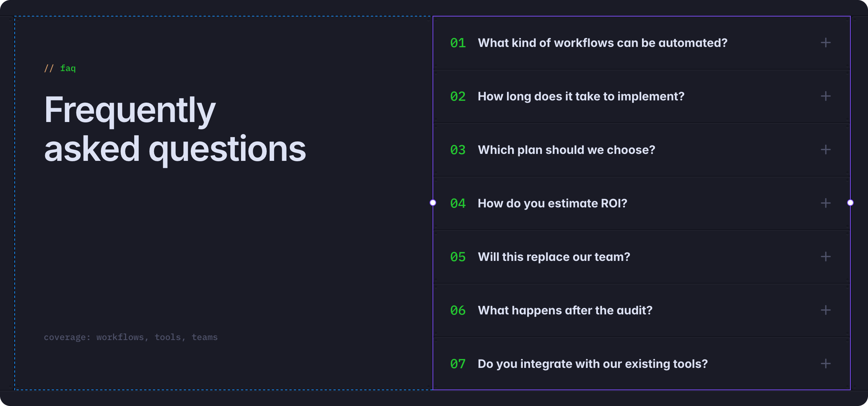Click plus icon beside implementation time question
The width and height of the screenshot is (868, 406).
[x=825, y=96]
